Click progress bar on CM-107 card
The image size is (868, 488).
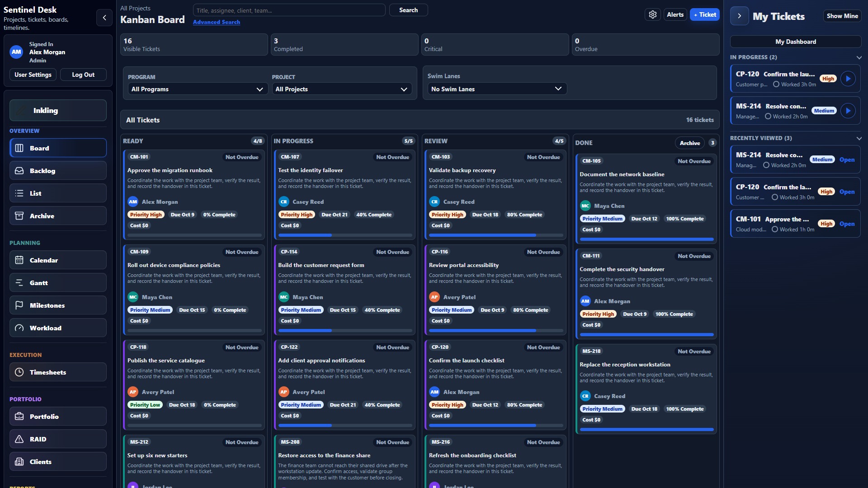point(345,235)
